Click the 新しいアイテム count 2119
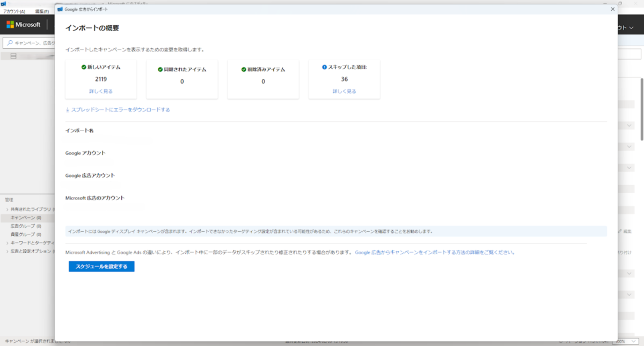Viewport: 644px width, 346px height. pyautogui.click(x=101, y=79)
